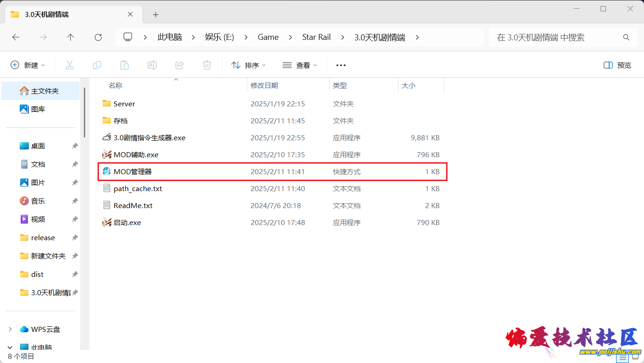Open the New item dropdown
This screenshot has width=644, height=363.
pyautogui.click(x=28, y=65)
